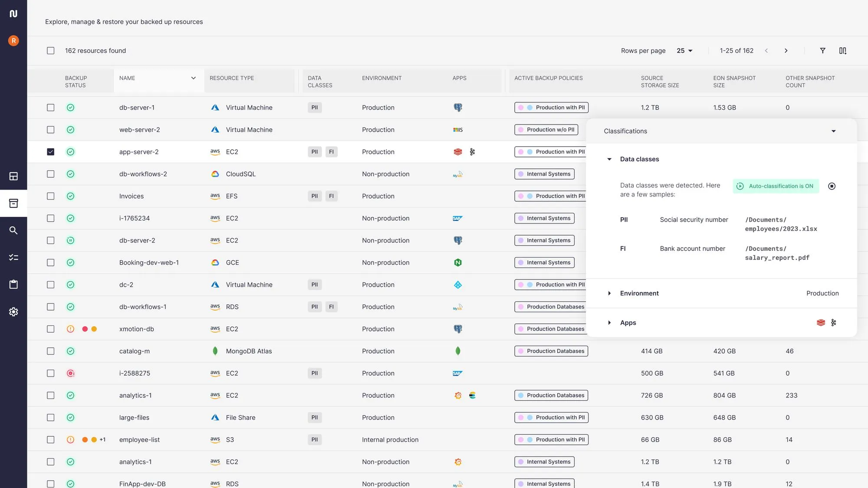Toggle the select-all resources checkbox
The image size is (868, 488).
(x=51, y=51)
